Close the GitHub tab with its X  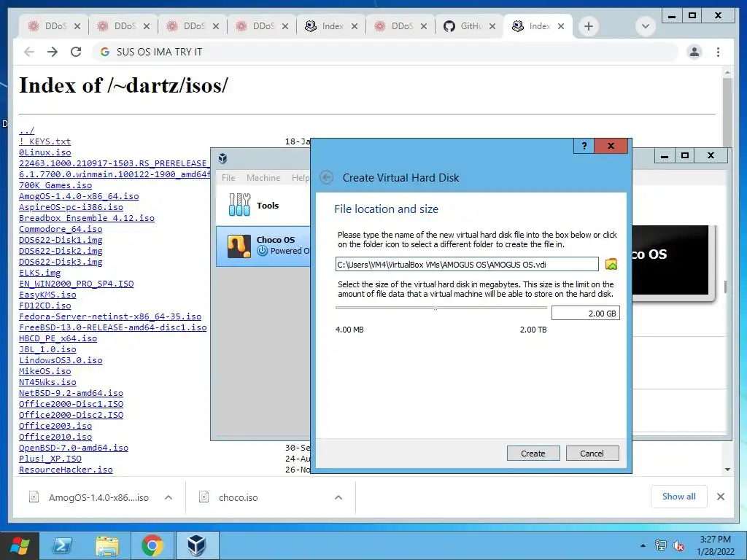(492, 26)
